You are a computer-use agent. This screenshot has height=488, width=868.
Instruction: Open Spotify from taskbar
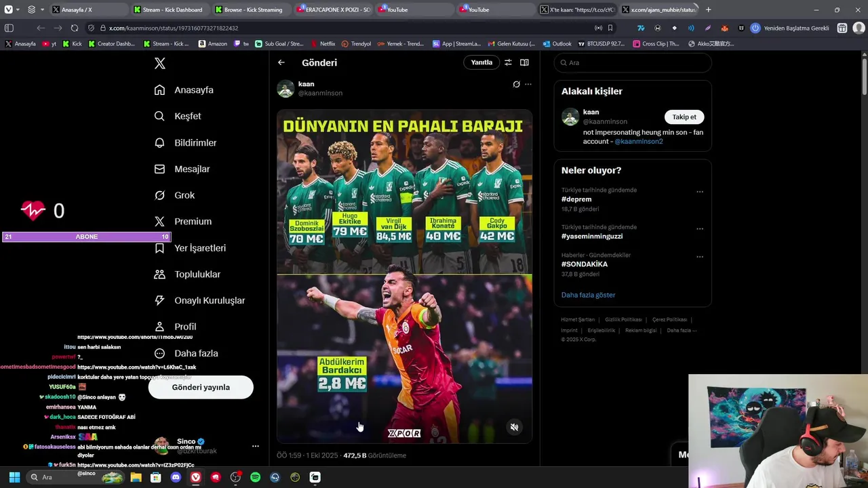point(255,477)
